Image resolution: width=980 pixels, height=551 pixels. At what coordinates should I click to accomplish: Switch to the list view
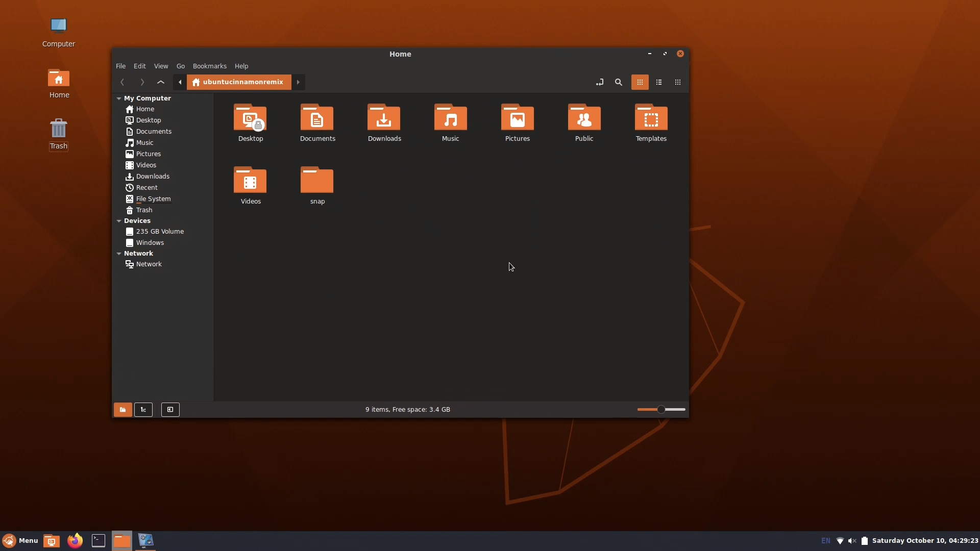click(x=659, y=82)
